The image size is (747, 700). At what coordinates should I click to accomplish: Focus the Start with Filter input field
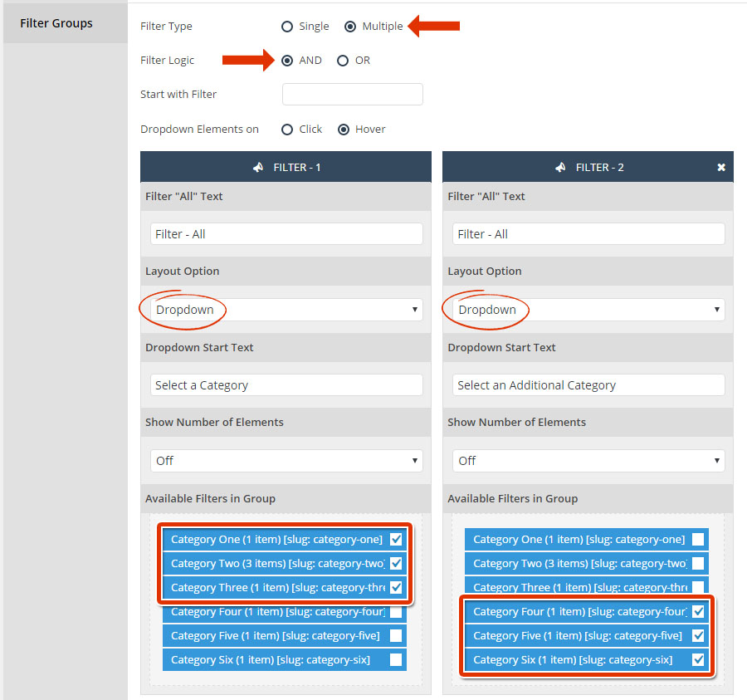pos(353,95)
